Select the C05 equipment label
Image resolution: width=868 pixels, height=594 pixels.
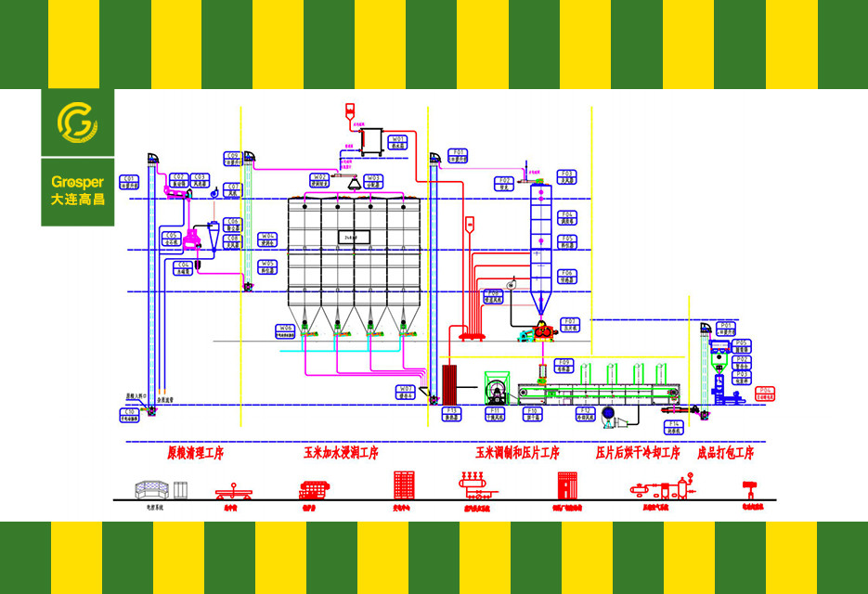pos(171,239)
